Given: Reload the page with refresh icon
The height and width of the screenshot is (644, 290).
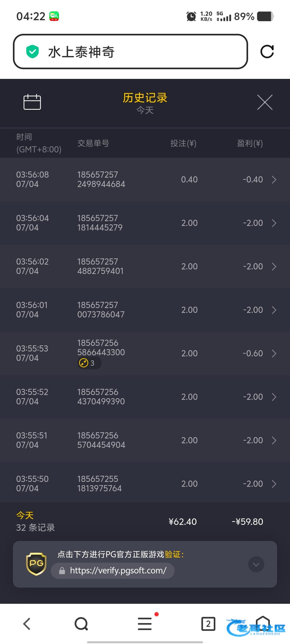Looking at the screenshot, I should point(267,52).
